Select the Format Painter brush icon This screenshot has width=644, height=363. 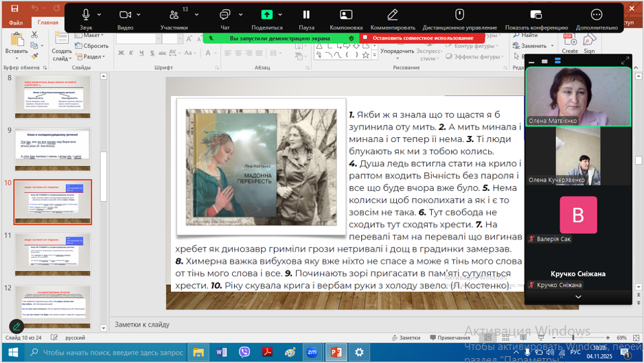[34, 56]
